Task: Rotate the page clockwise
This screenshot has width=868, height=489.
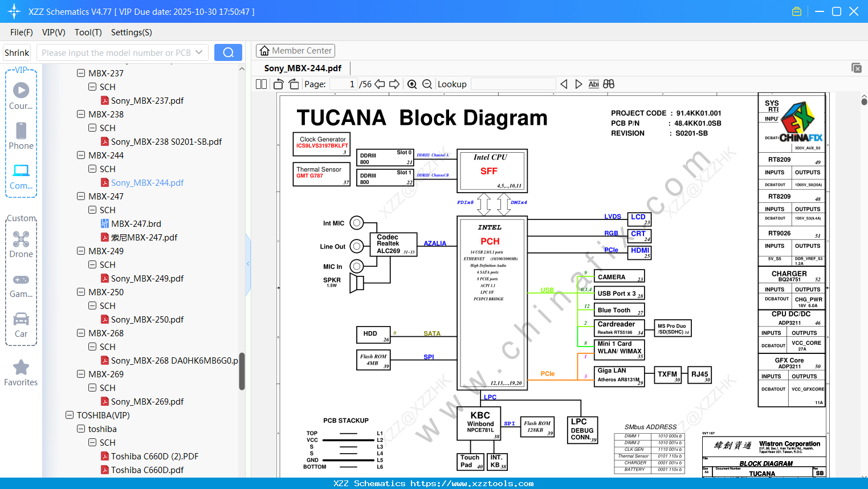Action: coord(294,84)
